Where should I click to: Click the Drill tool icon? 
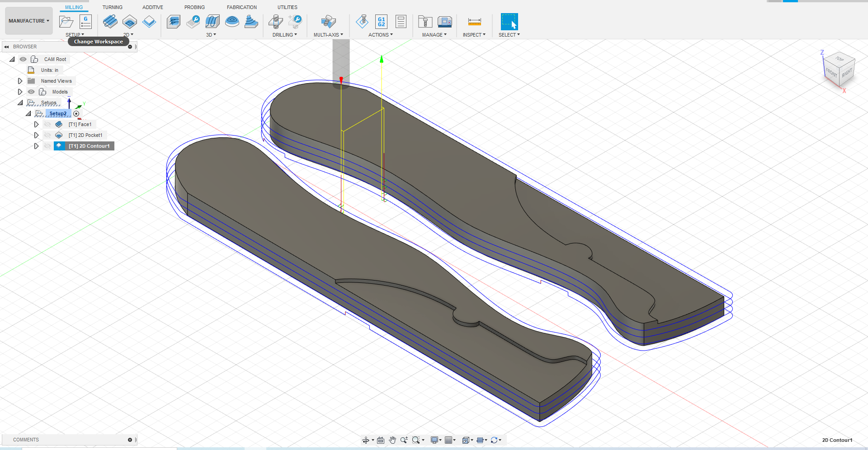click(x=275, y=21)
